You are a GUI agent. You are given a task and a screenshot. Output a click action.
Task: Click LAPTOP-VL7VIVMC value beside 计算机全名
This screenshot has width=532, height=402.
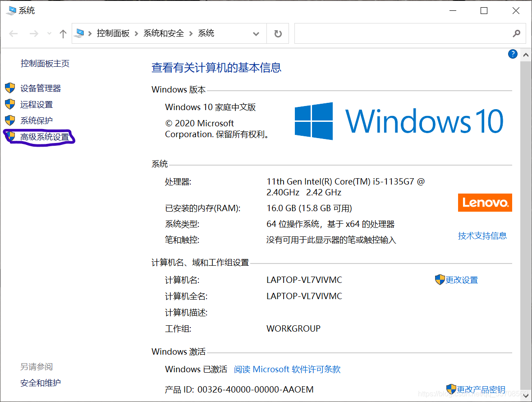(x=304, y=296)
